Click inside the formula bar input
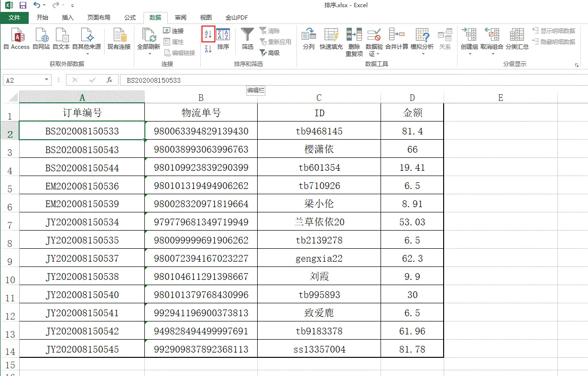Screen dimensions: 588x376 (x=335, y=80)
